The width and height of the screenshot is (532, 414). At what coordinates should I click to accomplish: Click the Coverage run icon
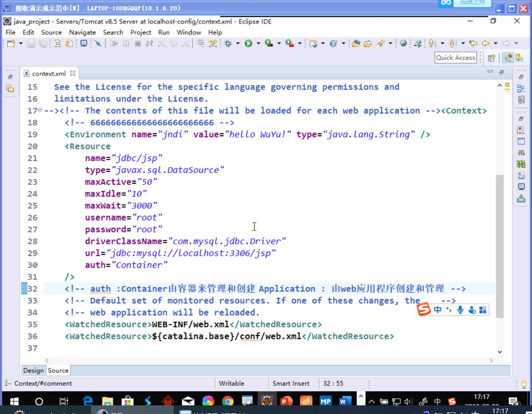[269, 43]
